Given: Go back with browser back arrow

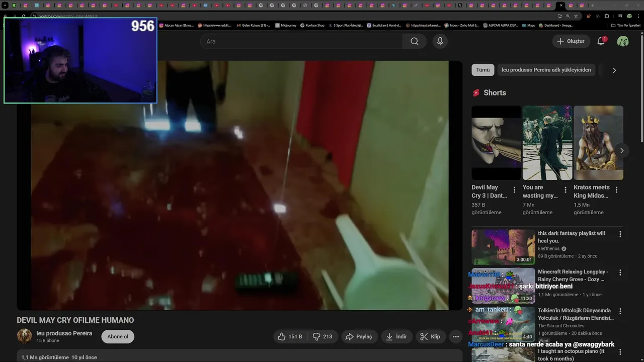Looking at the screenshot, I should 6,16.
